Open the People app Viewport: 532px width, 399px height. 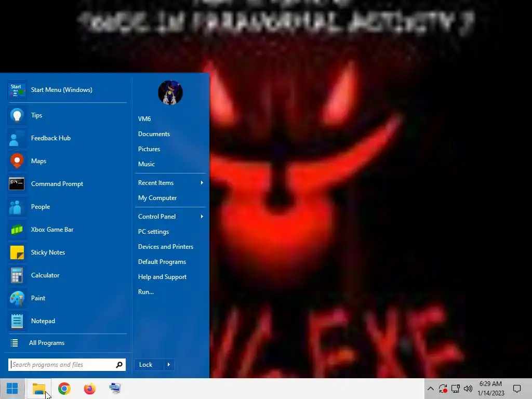(67, 207)
